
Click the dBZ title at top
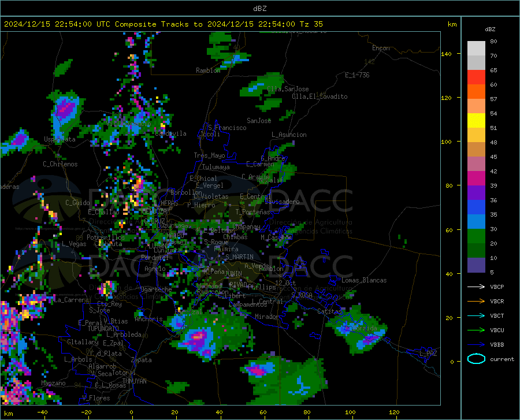pos(259,9)
